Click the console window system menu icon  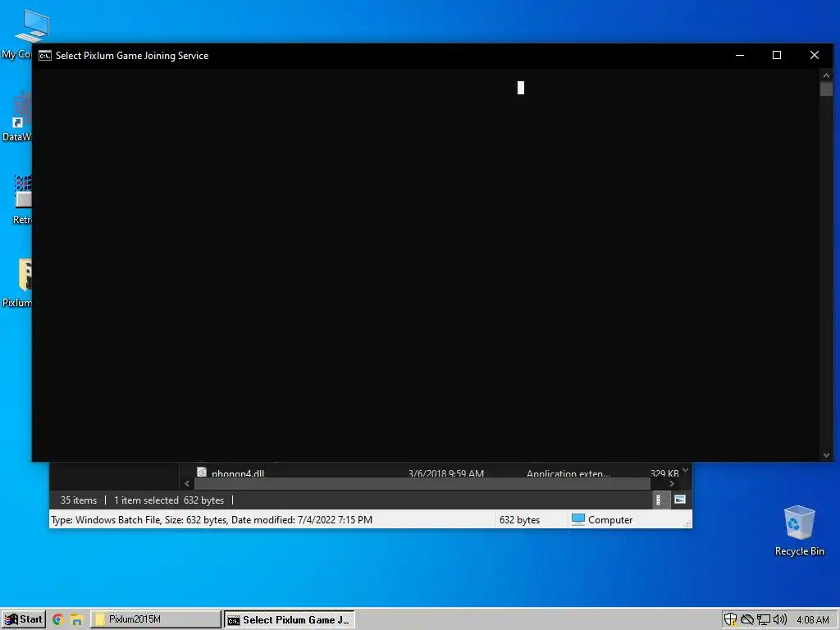click(x=45, y=56)
